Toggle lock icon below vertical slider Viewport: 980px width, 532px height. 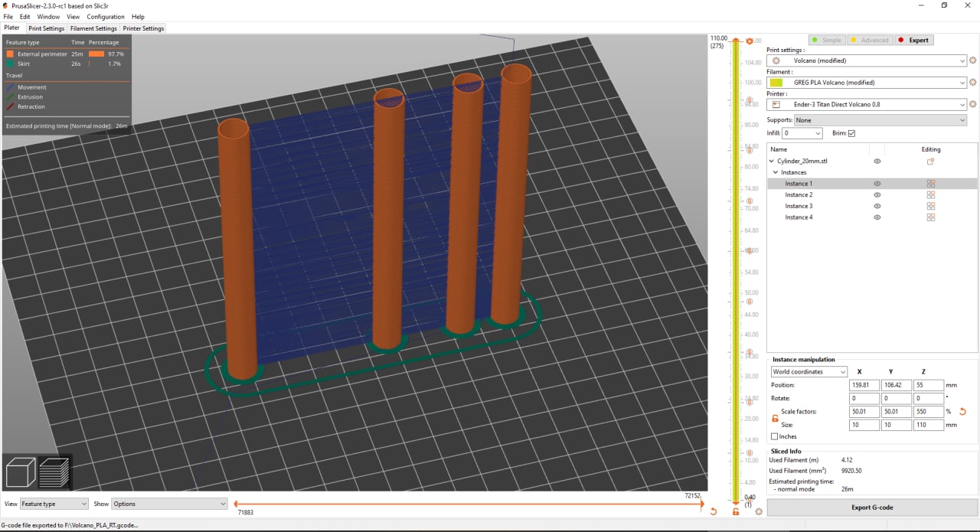pos(736,511)
